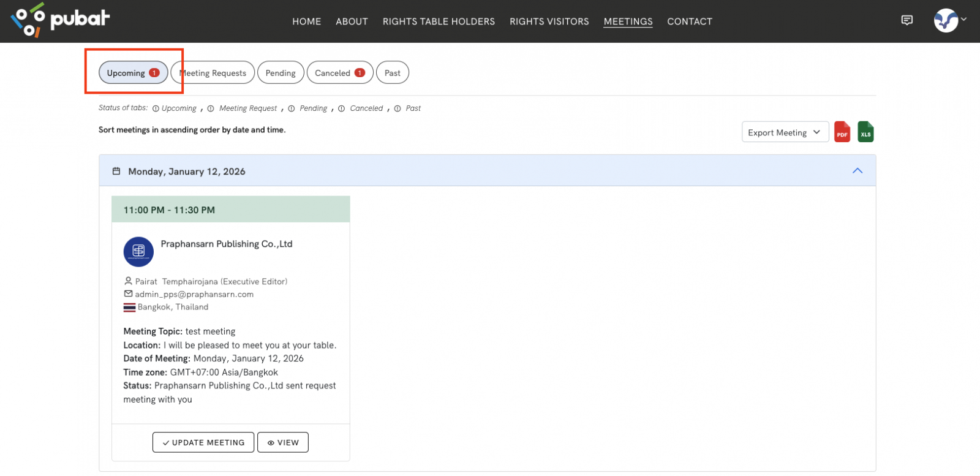Open RIGHTS VISITORS menu
Screen dimensions: 980x476
point(549,21)
